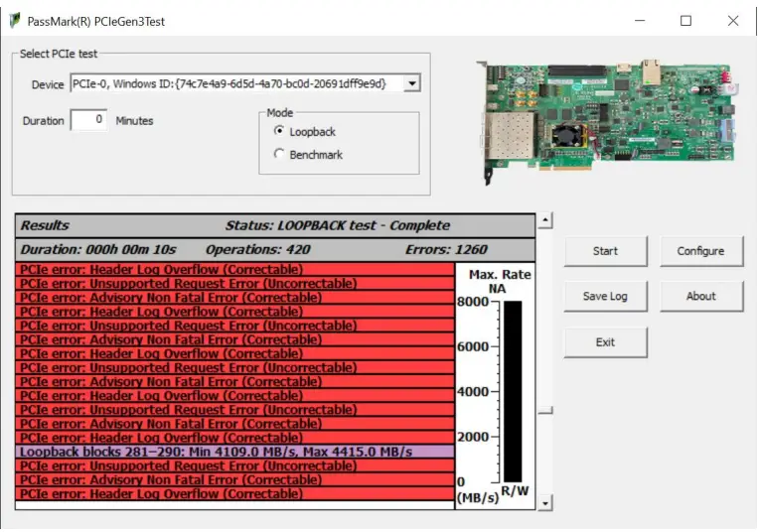The width and height of the screenshot is (758, 532).
Task: Click the Duration: 000h 00m 10s text
Action: [x=98, y=249]
